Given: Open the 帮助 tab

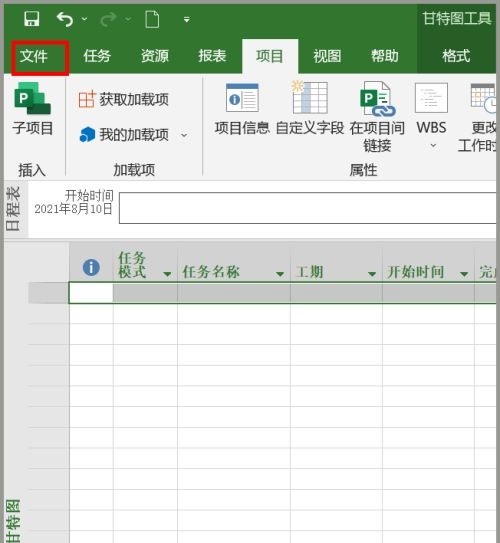Looking at the screenshot, I should click(x=385, y=56).
